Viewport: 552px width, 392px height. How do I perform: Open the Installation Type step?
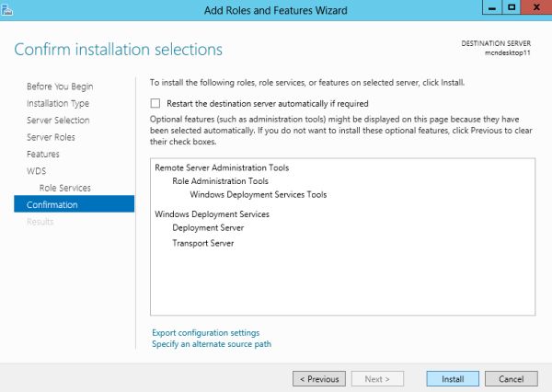click(58, 104)
